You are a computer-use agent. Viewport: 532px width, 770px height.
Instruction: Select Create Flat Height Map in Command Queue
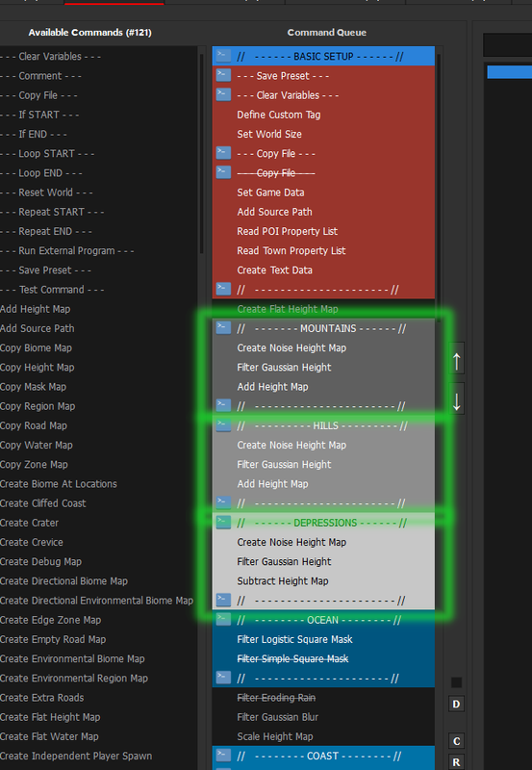tap(323, 309)
